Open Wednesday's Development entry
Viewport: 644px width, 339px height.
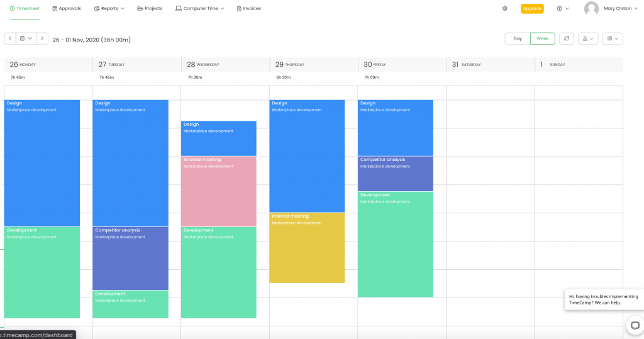coord(218,272)
